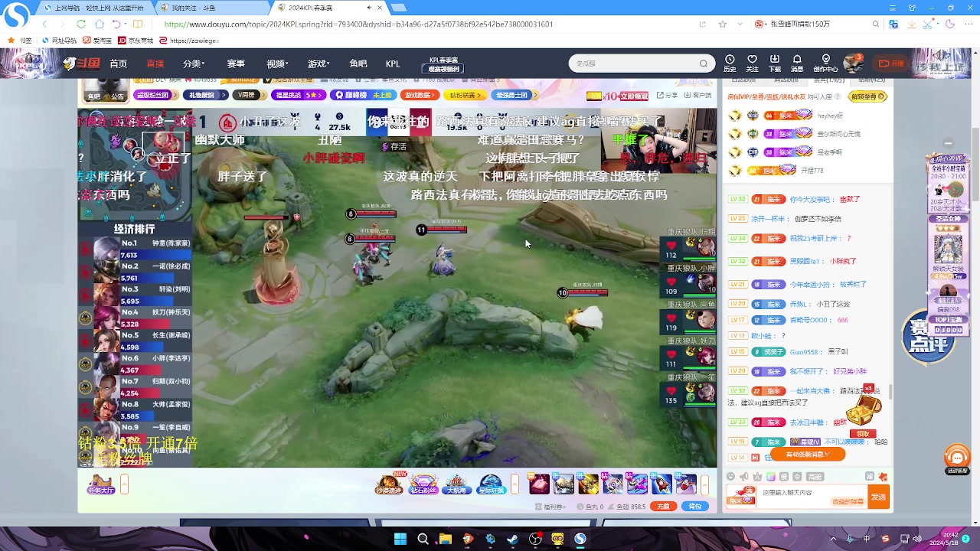Click the volume speaker icon in system tray
The height and width of the screenshot is (551, 980).
(917, 539)
